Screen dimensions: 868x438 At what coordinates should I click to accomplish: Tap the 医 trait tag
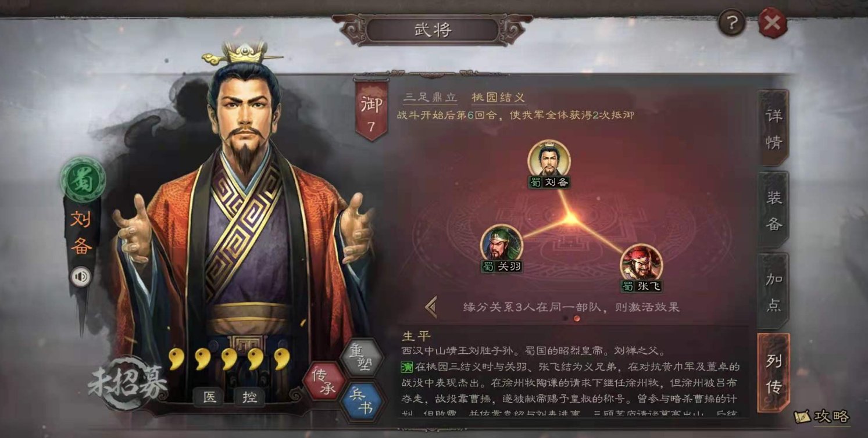209,397
